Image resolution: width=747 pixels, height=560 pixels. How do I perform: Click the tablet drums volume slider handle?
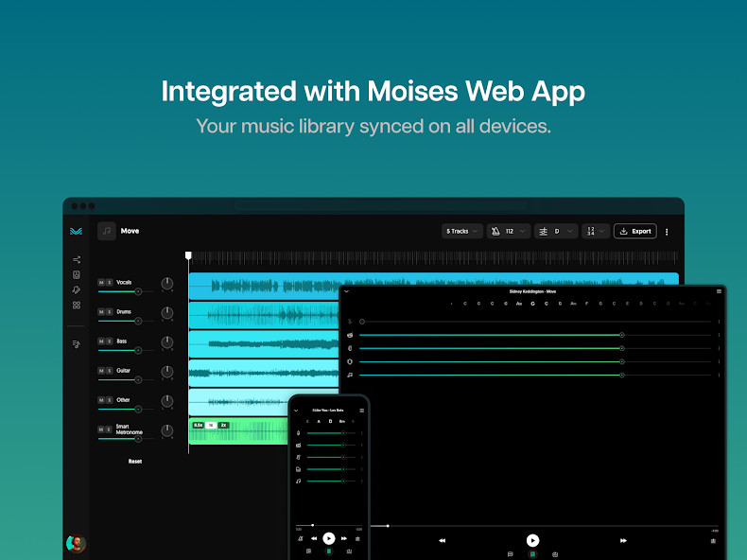pos(621,335)
